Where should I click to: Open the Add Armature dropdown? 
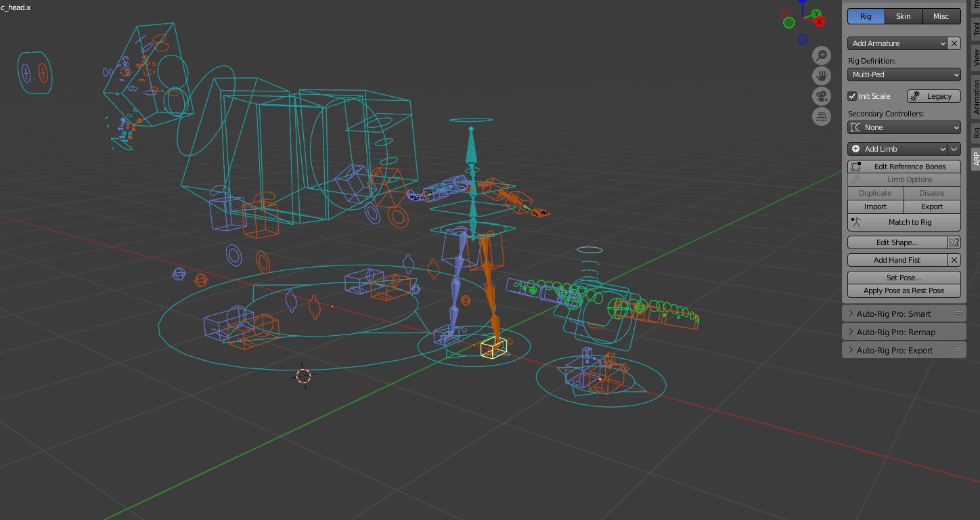(x=897, y=43)
